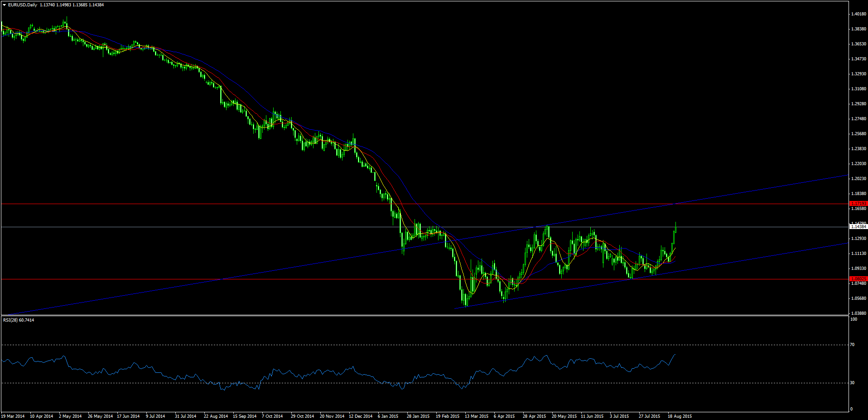Select the EURUSD,Daily chart title text
The image size is (868, 420).
pos(23,5)
